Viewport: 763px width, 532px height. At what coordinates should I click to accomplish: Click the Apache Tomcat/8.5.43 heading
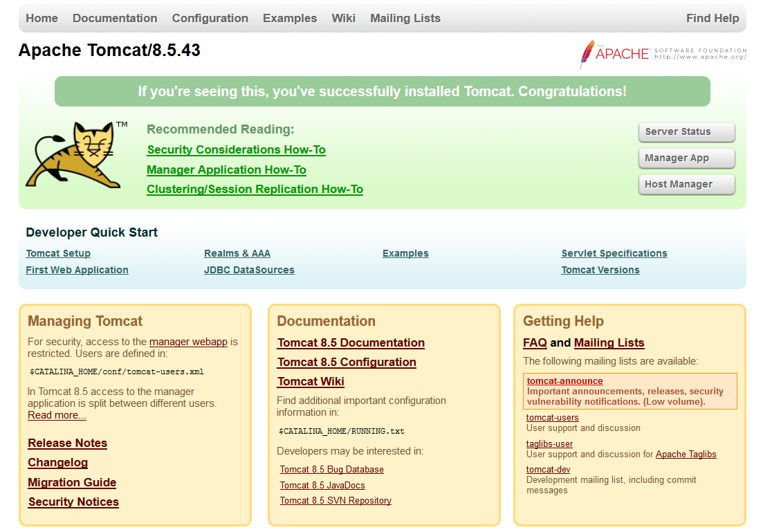tap(109, 50)
